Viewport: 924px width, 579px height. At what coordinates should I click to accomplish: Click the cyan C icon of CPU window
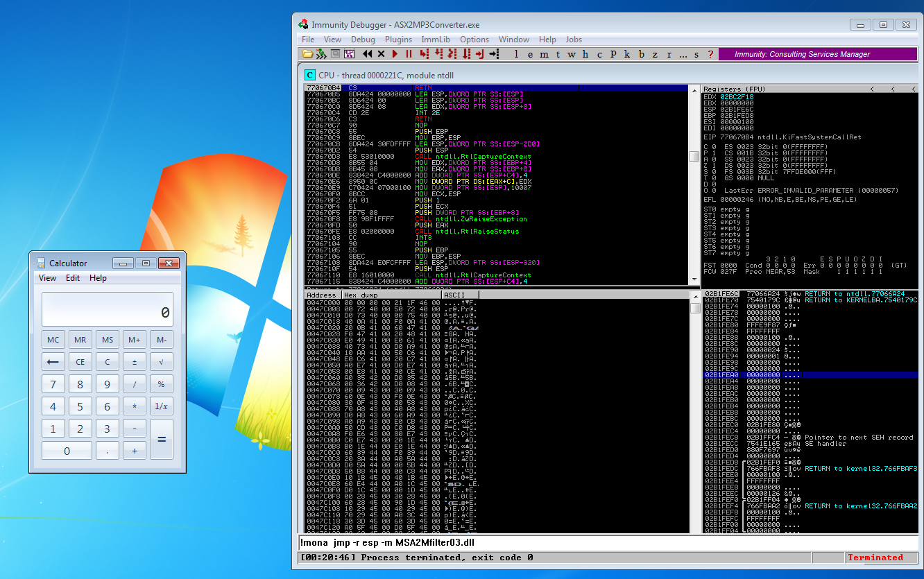310,75
